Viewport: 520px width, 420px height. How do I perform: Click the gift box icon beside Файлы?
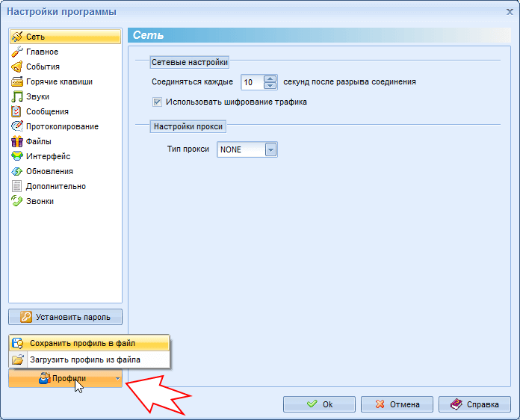17,141
